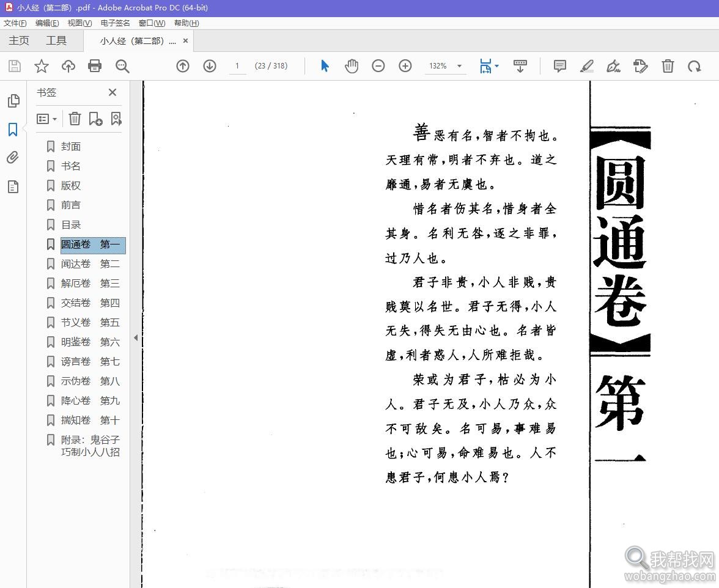The height and width of the screenshot is (588, 719).
Task: Open the 编辑(E) menu
Action: pos(47,23)
